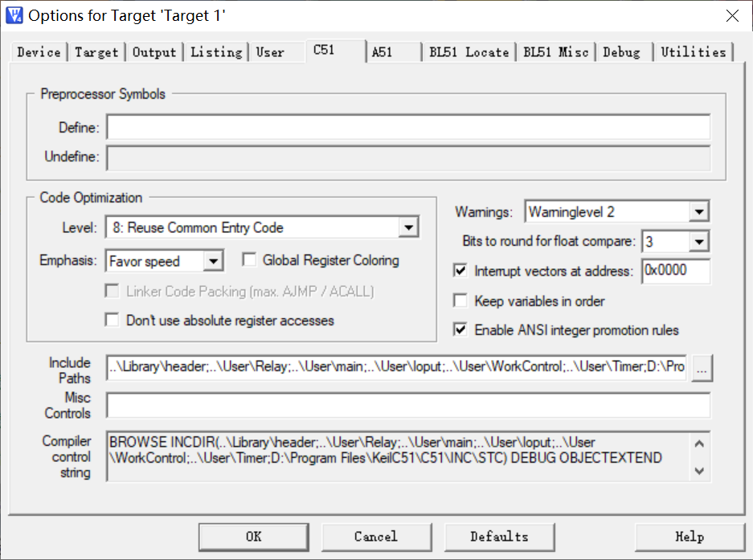Uncheck Interrupt vectors at address
The image size is (753, 560).
coord(460,271)
